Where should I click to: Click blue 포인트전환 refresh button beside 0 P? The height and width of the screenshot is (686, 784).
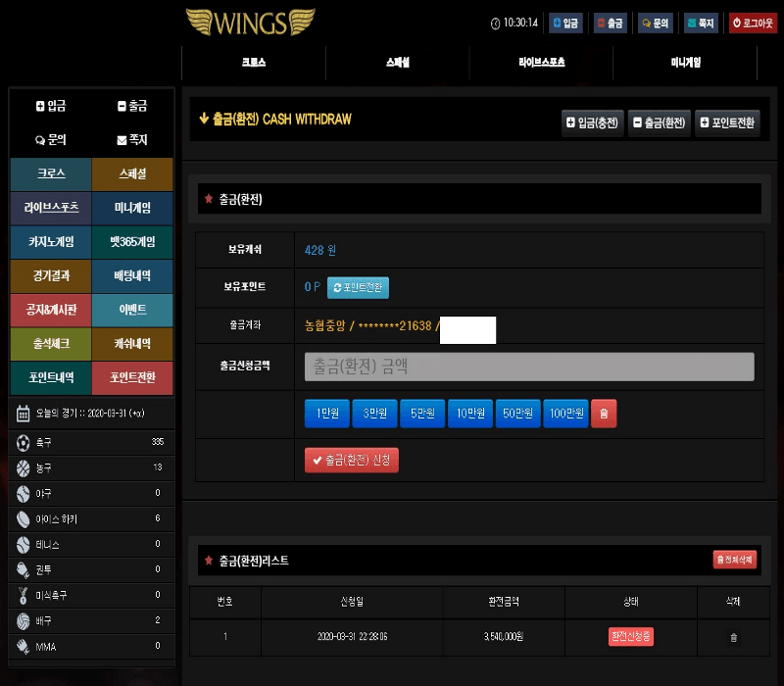(358, 287)
